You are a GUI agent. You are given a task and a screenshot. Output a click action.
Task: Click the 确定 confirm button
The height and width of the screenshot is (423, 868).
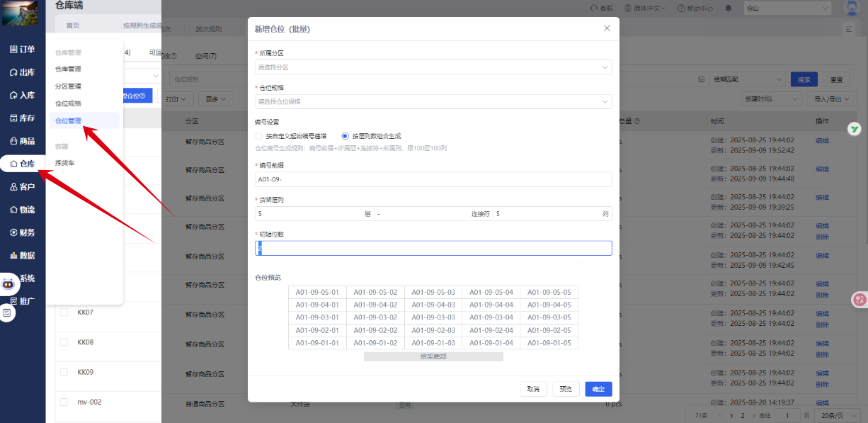[x=598, y=389]
